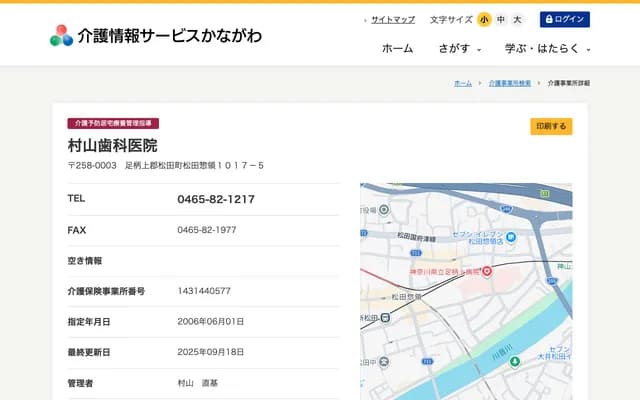Screen dimensions: 640x400
Task: Select the 村山歯科医院 heading
Action: point(113,145)
